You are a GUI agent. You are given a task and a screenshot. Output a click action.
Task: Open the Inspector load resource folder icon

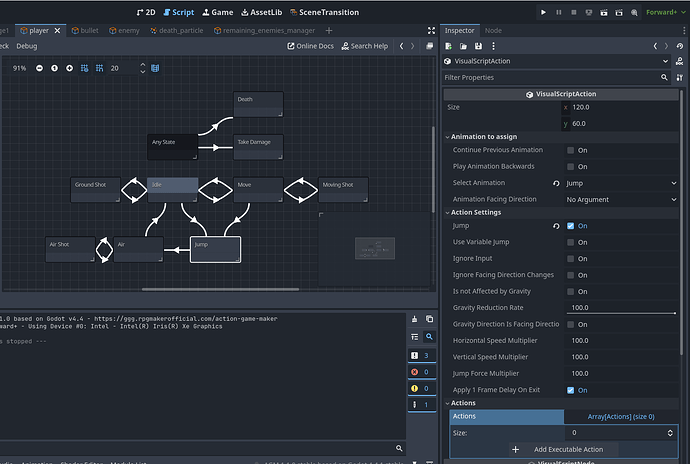pos(464,46)
